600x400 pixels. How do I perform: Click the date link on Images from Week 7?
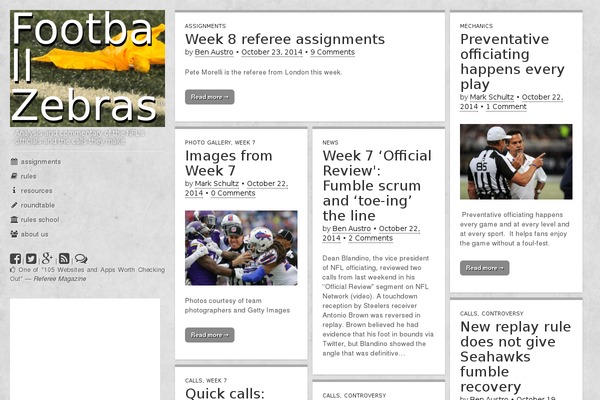pyautogui.click(x=267, y=184)
